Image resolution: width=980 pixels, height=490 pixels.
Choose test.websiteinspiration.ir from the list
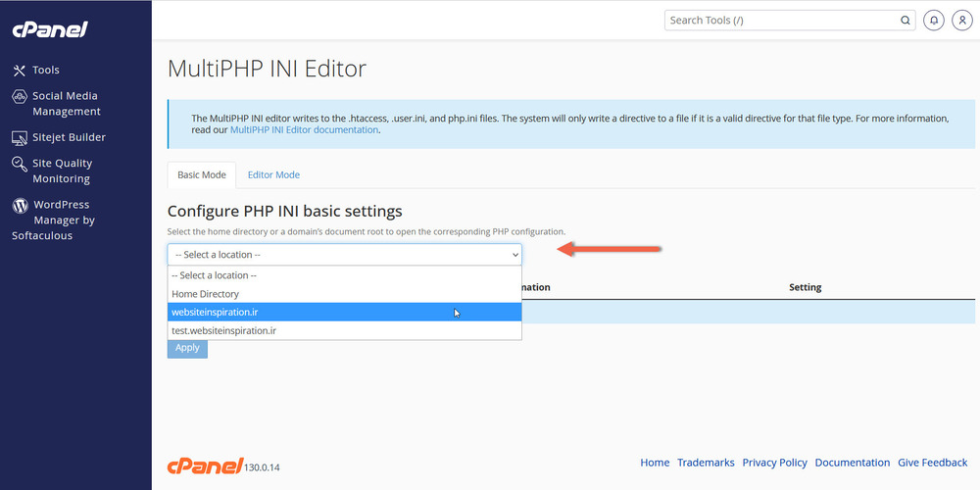coord(344,330)
